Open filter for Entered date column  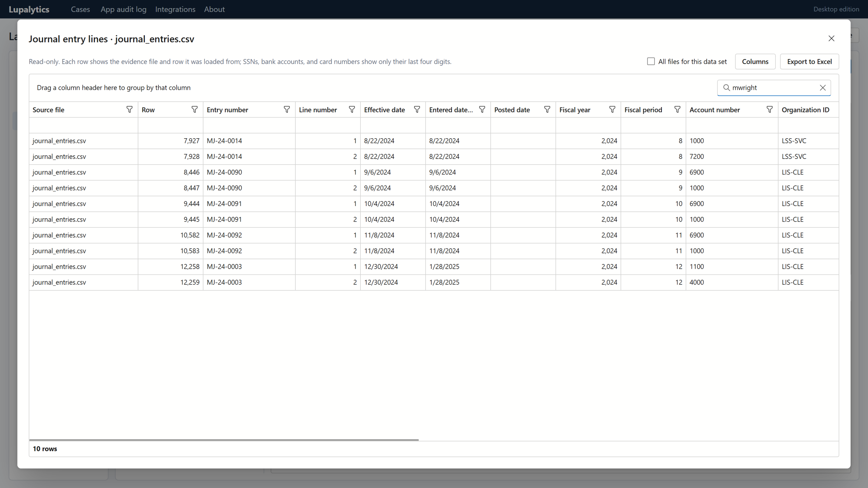coord(482,109)
